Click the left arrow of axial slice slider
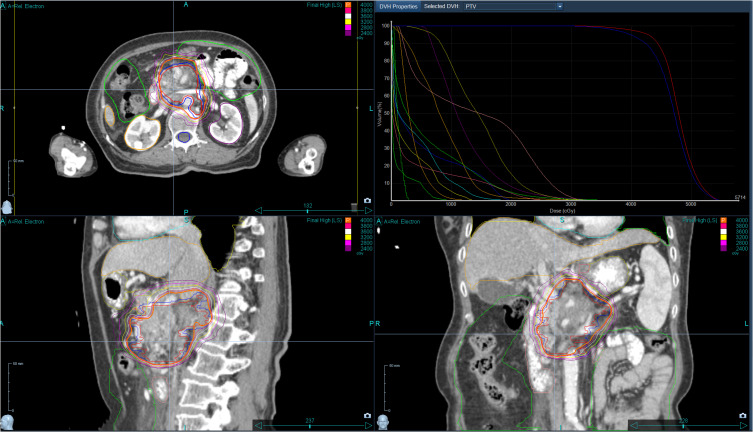Screen dimensions: 753x432 click(259, 210)
